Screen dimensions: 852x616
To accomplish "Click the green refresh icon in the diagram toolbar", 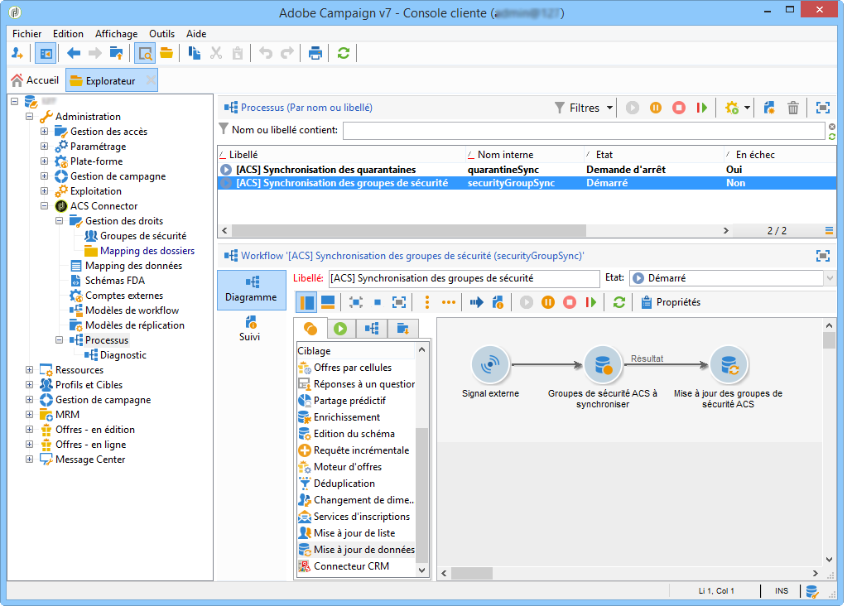I will 619,302.
